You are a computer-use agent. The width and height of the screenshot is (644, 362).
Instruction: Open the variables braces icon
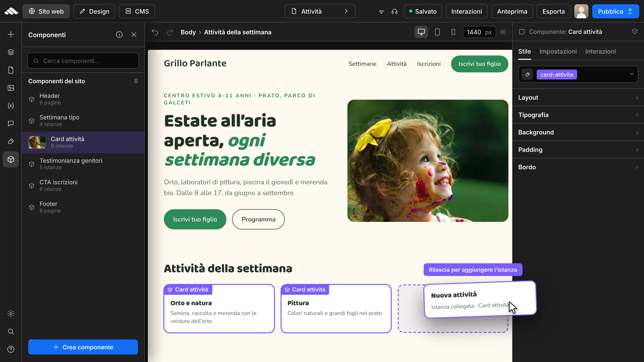(x=11, y=106)
